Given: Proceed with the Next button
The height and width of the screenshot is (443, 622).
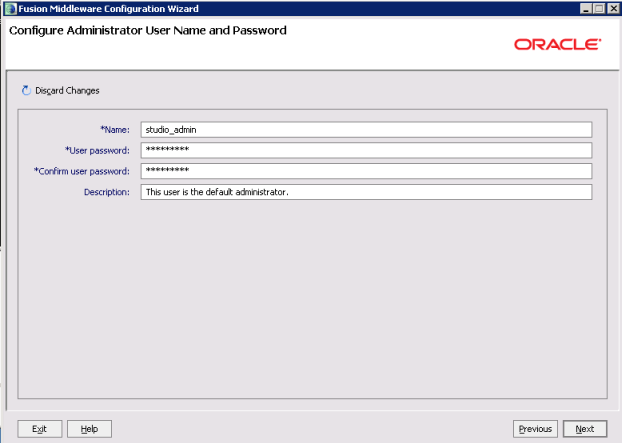Looking at the screenshot, I should coord(585,429).
